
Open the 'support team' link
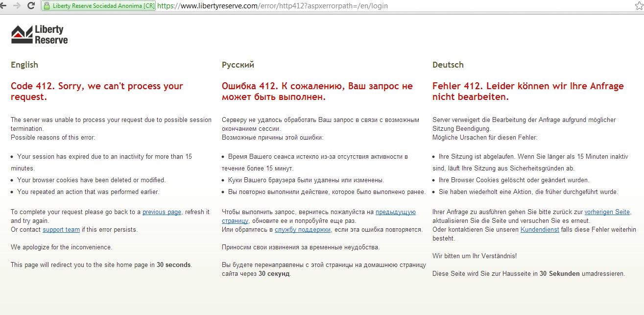click(61, 230)
